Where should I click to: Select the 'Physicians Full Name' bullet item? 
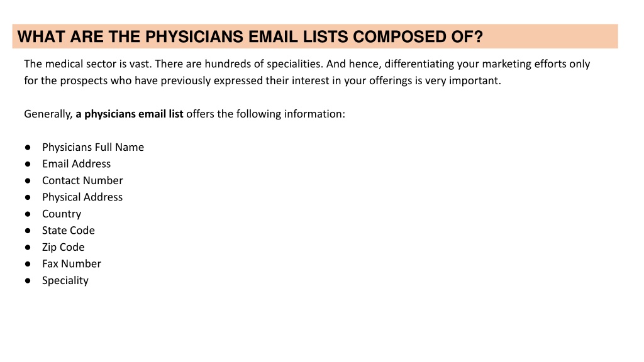93,147
